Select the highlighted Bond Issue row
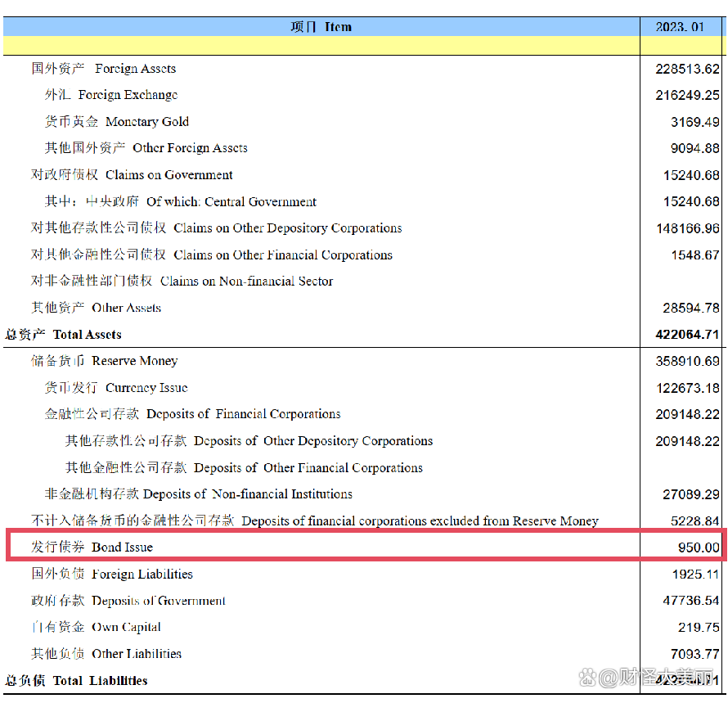 [x=366, y=546]
